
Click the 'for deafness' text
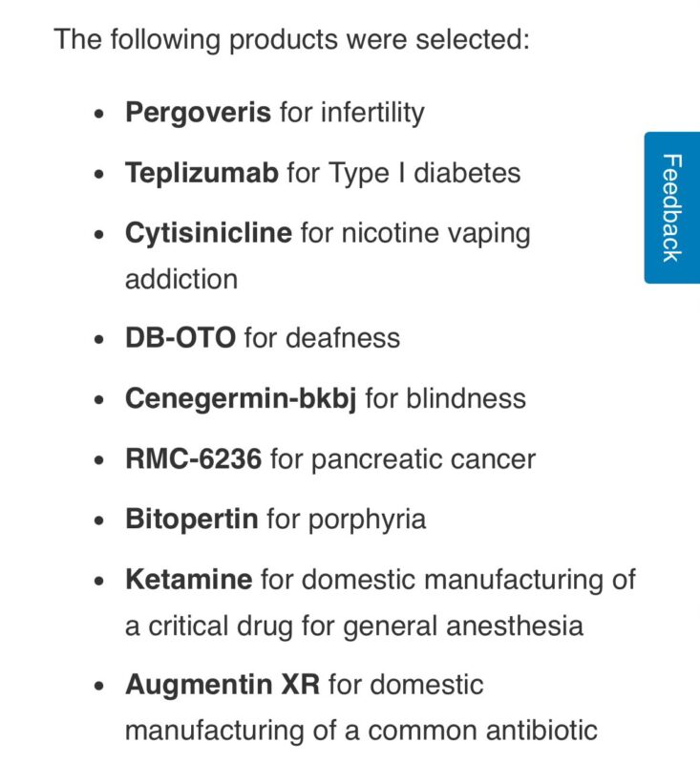[x=322, y=338]
